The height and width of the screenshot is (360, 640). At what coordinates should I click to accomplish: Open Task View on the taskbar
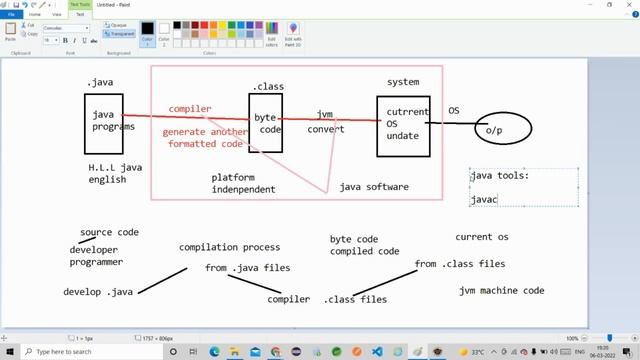193,351
